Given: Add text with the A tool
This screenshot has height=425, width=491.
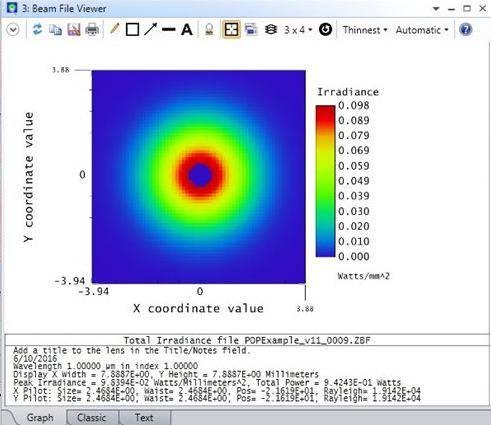Looking at the screenshot, I should [x=187, y=30].
